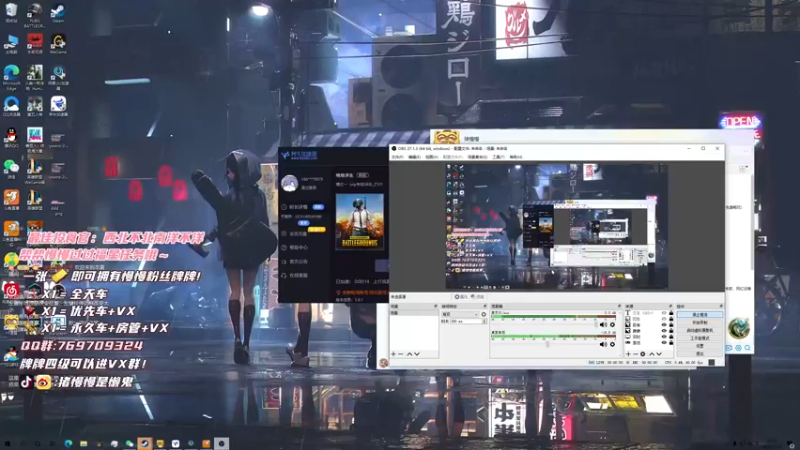Open the Edit (编辑) menu in OBS
800x450 pixels.
click(x=414, y=157)
